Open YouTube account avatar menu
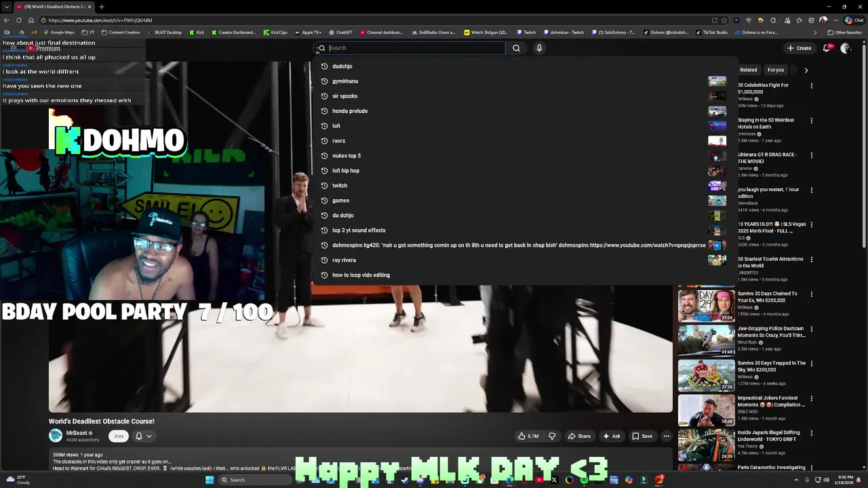Screen dimensions: 868x488 pyautogui.click(x=846, y=48)
